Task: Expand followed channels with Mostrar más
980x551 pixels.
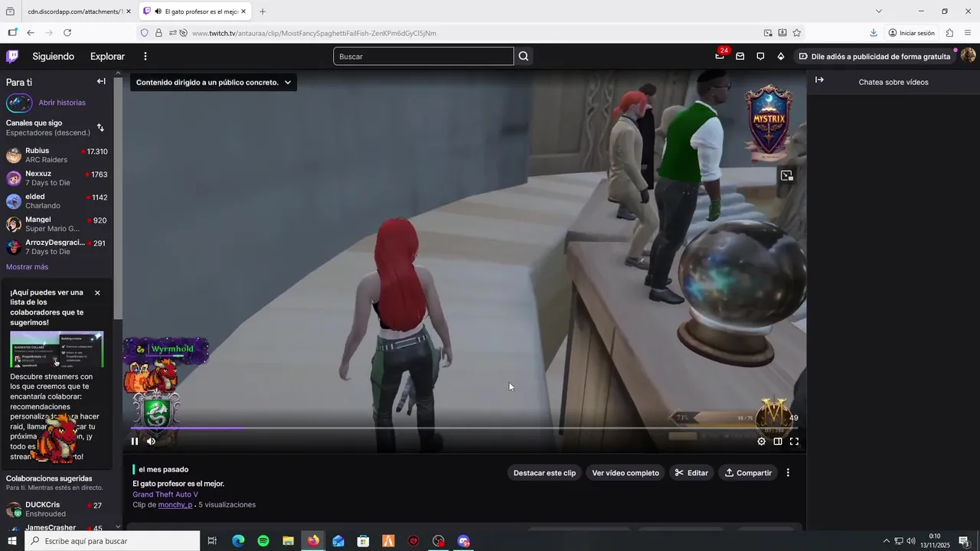Action: pyautogui.click(x=27, y=267)
